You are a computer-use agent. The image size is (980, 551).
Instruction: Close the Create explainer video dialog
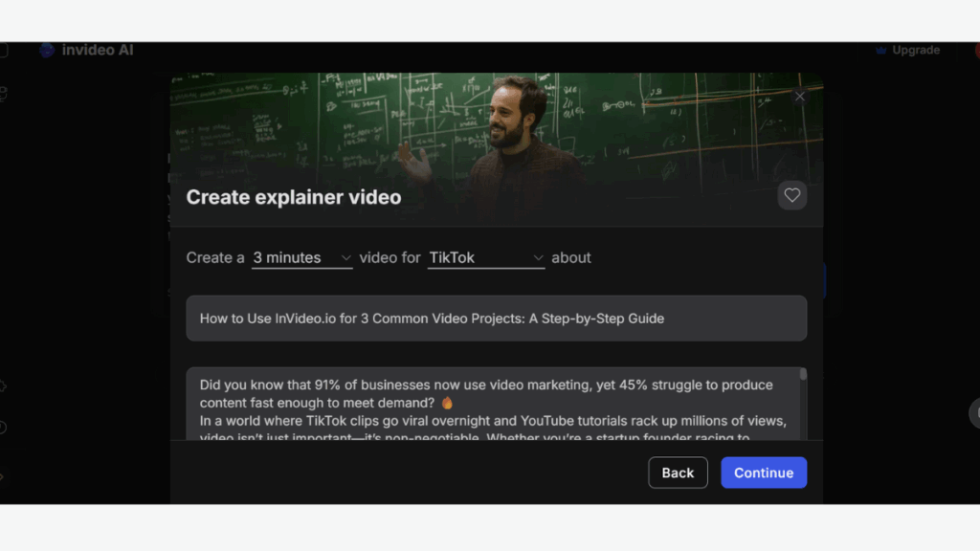pyautogui.click(x=799, y=97)
